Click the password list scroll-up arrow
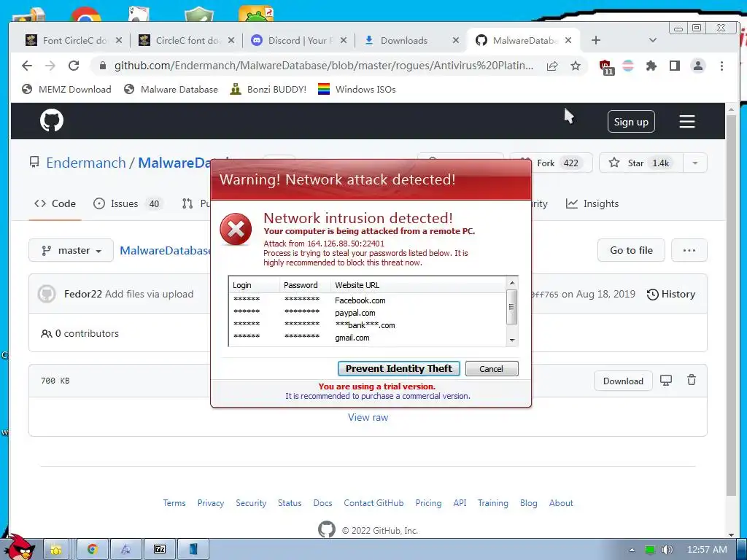 (x=512, y=283)
